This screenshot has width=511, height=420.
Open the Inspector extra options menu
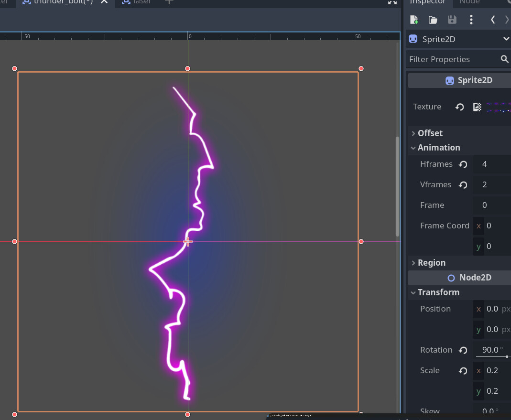pyautogui.click(x=471, y=20)
